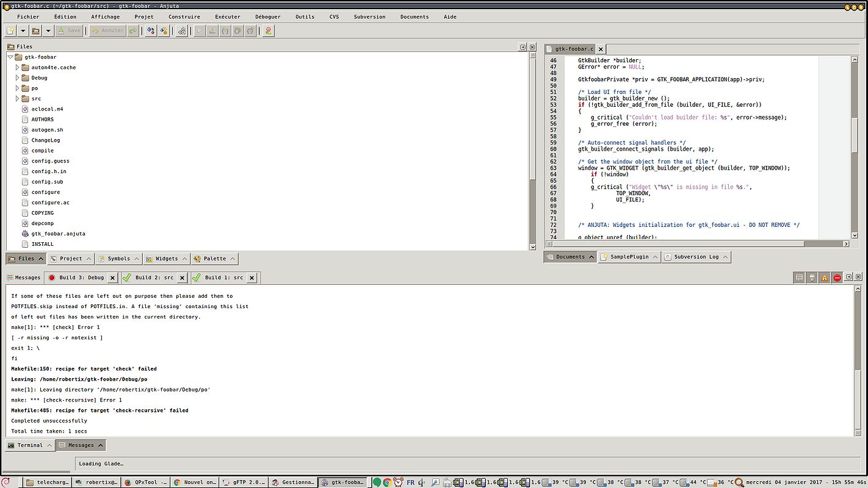Image resolution: width=868 pixels, height=488 pixels.
Task: Open the Déboguer menu
Action: click(268, 17)
